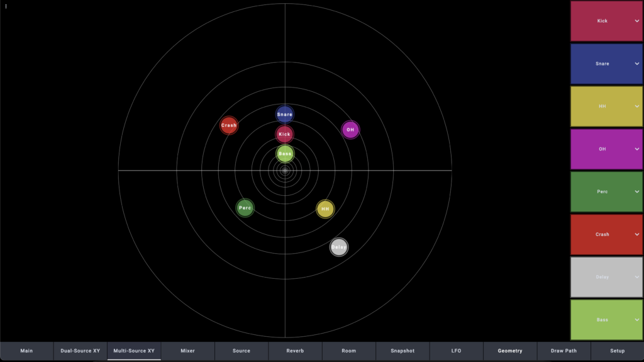Expand the Snare panel chevron
Image resolution: width=644 pixels, height=362 pixels.
coord(636,64)
